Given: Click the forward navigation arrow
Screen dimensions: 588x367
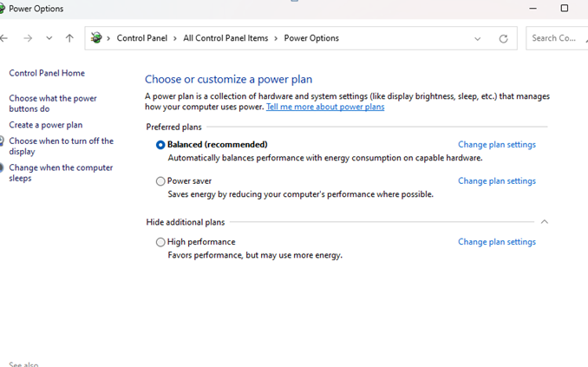Looking at the screenshot, I should (x=28, y=38).
